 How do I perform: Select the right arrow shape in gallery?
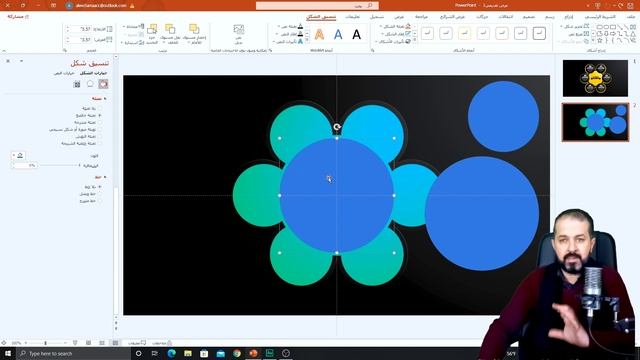click(613, 33)
